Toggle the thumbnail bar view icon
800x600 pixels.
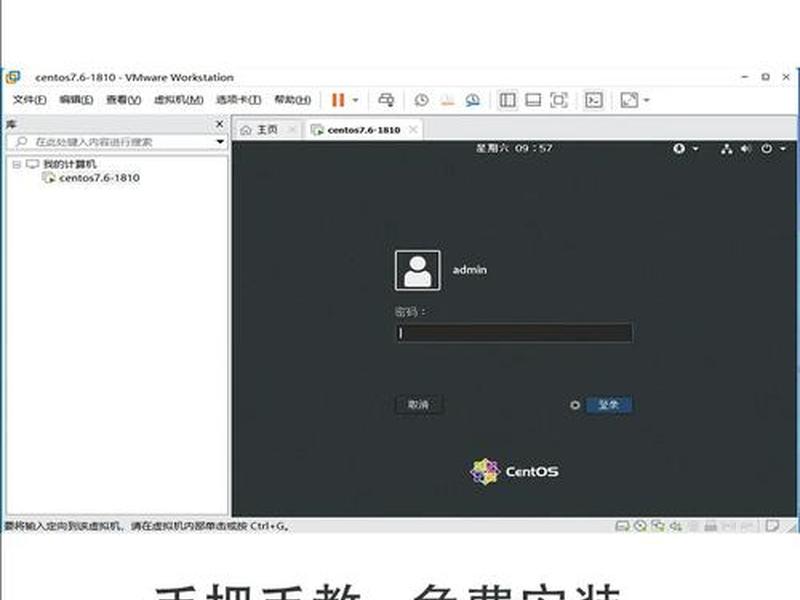click(533, 100)
